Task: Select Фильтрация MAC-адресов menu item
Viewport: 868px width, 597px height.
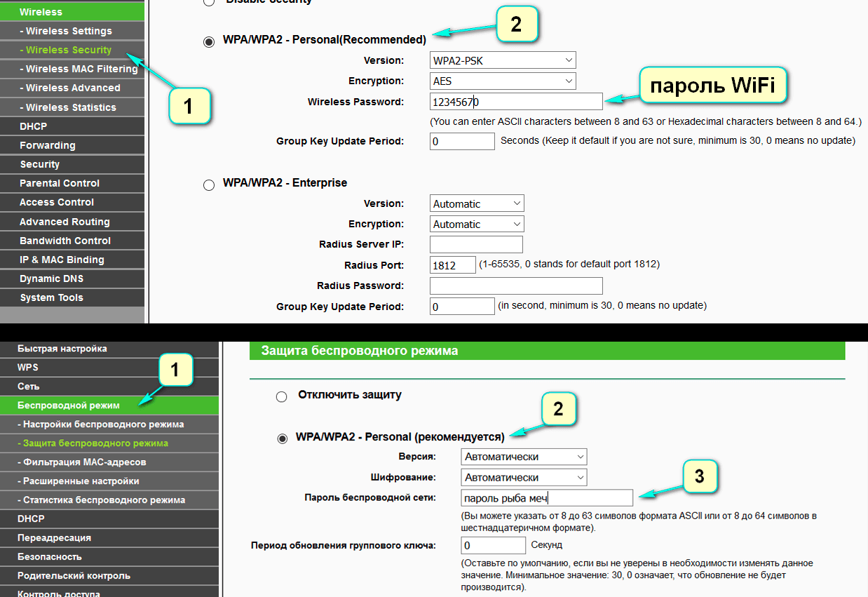Action: point(84,462)
